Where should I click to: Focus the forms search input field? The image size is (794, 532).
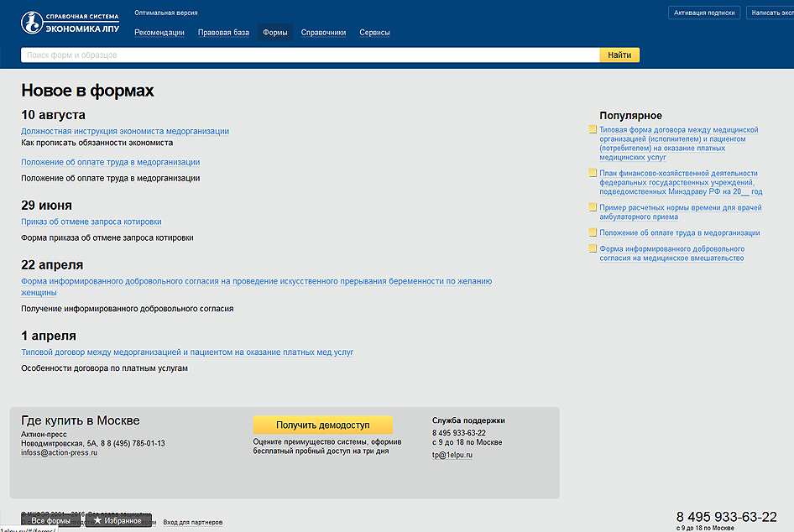[x=310, y=55]
